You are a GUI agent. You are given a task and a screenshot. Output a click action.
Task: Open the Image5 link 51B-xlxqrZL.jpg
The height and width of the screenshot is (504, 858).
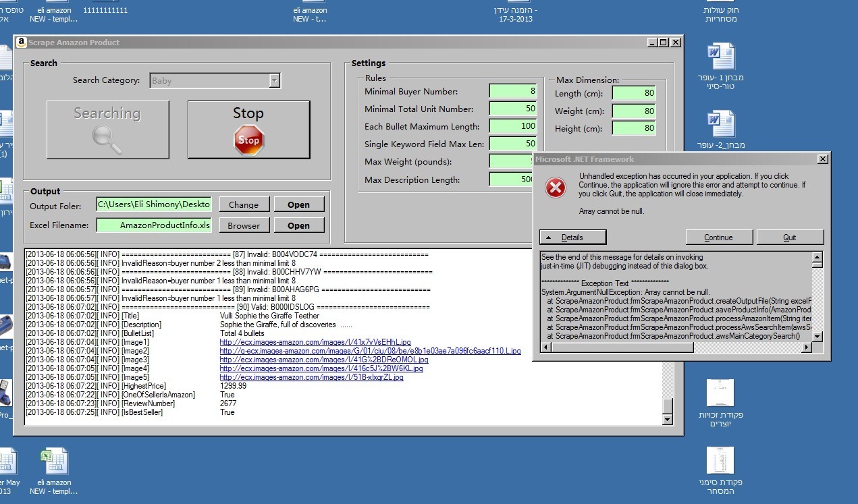(312, 377)
